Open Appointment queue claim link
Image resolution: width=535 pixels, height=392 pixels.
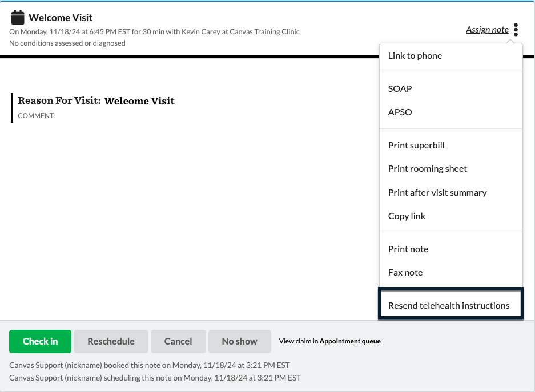[x=350, y=341]
